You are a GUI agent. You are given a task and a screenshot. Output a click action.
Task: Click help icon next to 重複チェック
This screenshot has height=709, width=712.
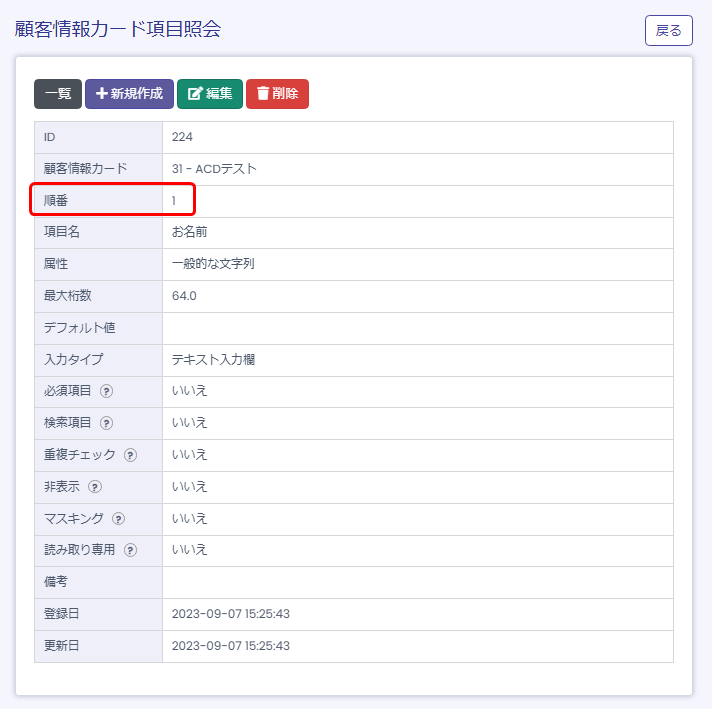[130, 455]
